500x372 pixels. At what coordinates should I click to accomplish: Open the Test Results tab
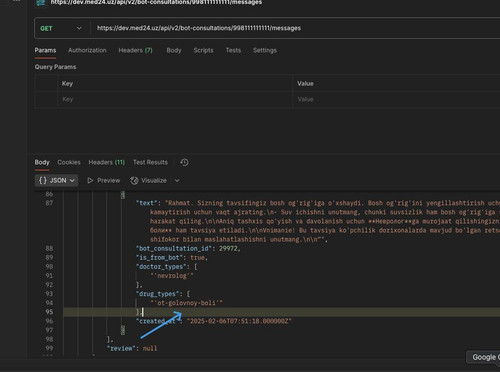pos(150,162)
